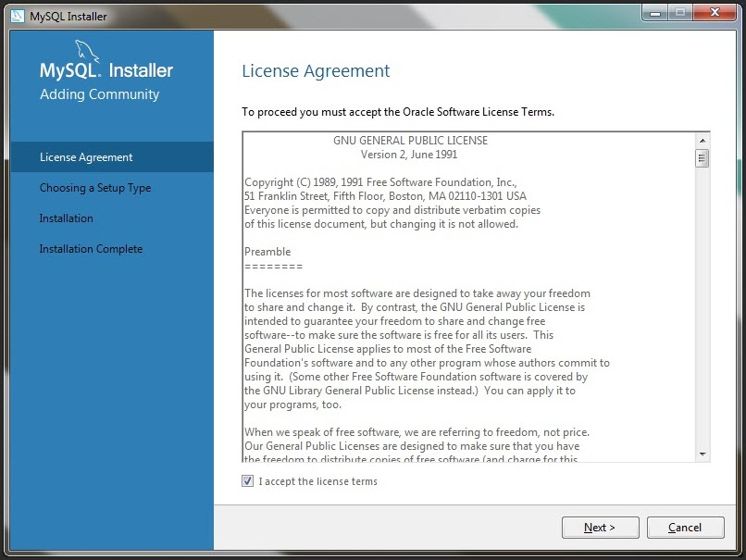Click the 'Preamble' heading in license

point(267,251)
